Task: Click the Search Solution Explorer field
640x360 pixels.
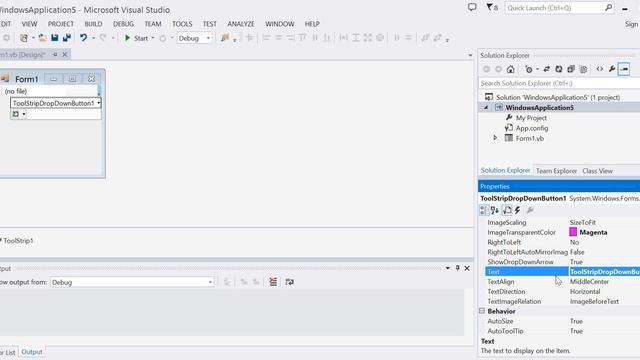Action: (x=559, y=83)
